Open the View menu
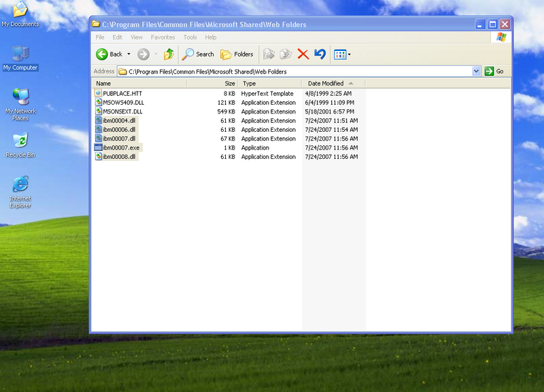544x392 pixels. [137, 37]
